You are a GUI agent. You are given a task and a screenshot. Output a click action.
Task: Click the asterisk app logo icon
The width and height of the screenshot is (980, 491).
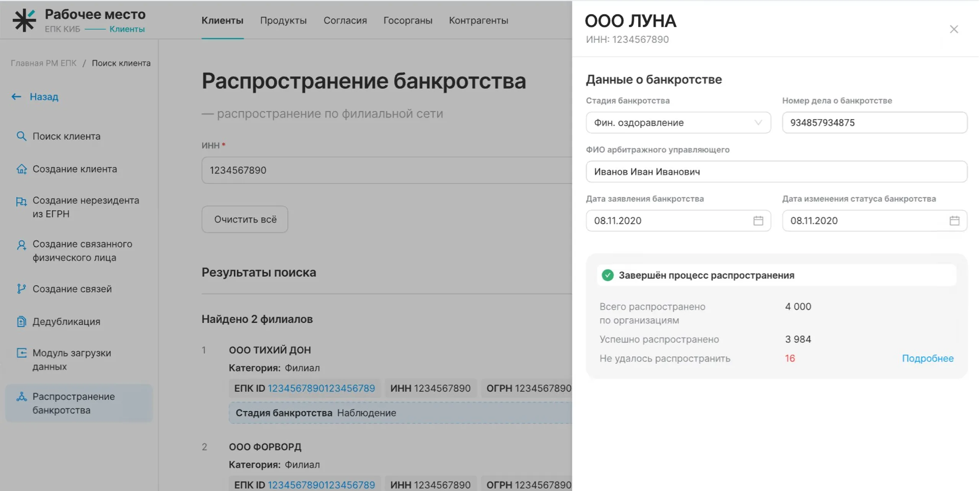pyautogui.click(x=24, y=20)
